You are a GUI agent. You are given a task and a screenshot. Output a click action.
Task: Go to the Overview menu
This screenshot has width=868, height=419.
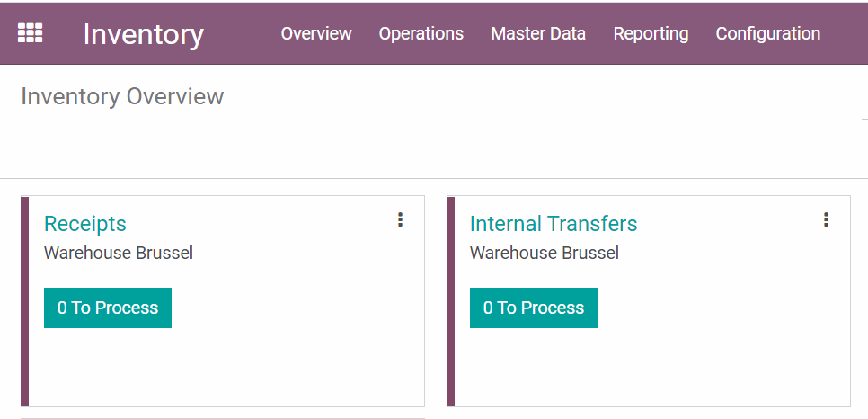[x=316, y=34]
